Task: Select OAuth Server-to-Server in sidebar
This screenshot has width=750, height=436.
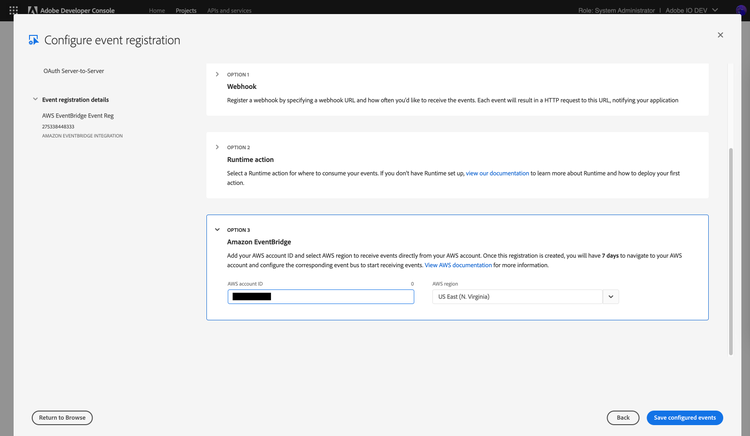Action: click(74, 71)
